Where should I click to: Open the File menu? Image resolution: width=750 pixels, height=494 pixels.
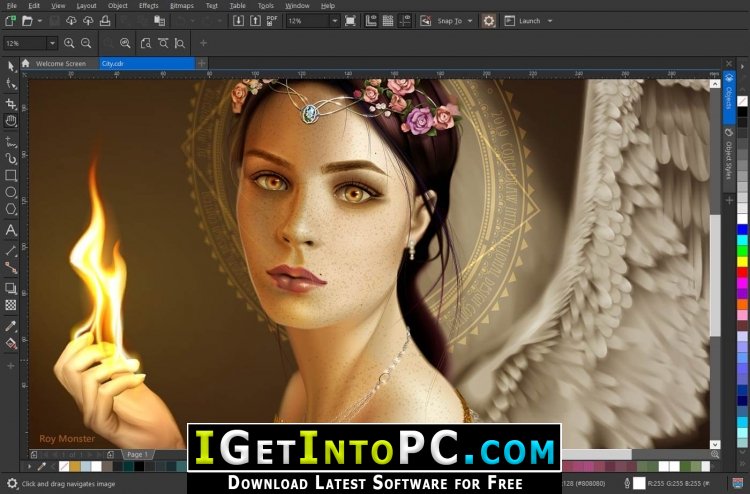[x=11, y=6]
